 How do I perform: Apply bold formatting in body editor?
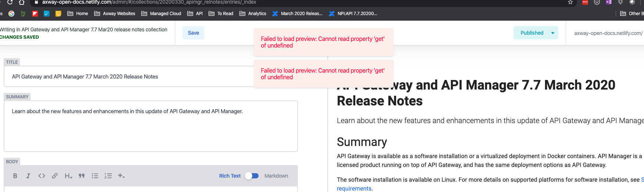[x=15, y=176]
